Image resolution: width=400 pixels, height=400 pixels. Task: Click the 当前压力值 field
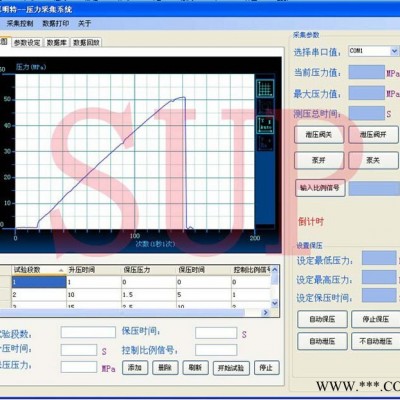pyautogui.click(x=367, y=72)
